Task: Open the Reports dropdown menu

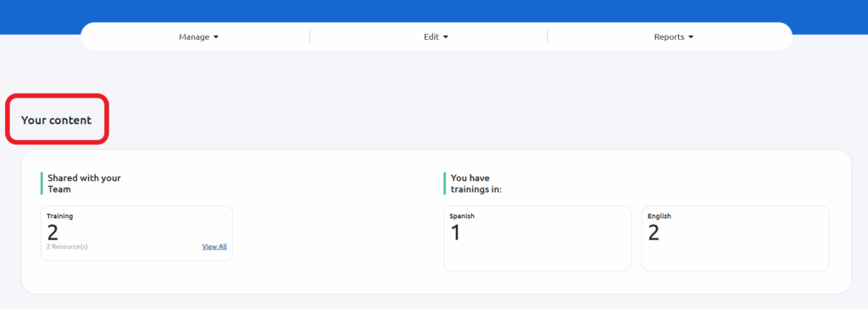Action: (x=674, y=37)
